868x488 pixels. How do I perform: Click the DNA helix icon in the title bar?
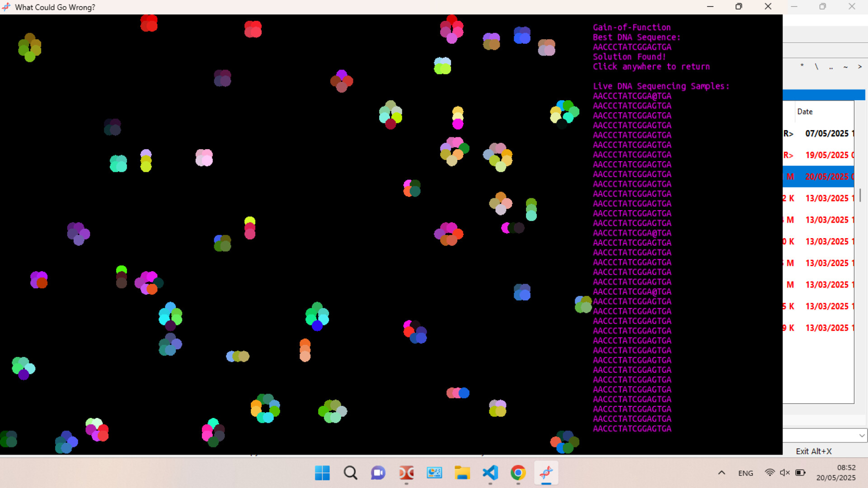click(x=6, y=6)
